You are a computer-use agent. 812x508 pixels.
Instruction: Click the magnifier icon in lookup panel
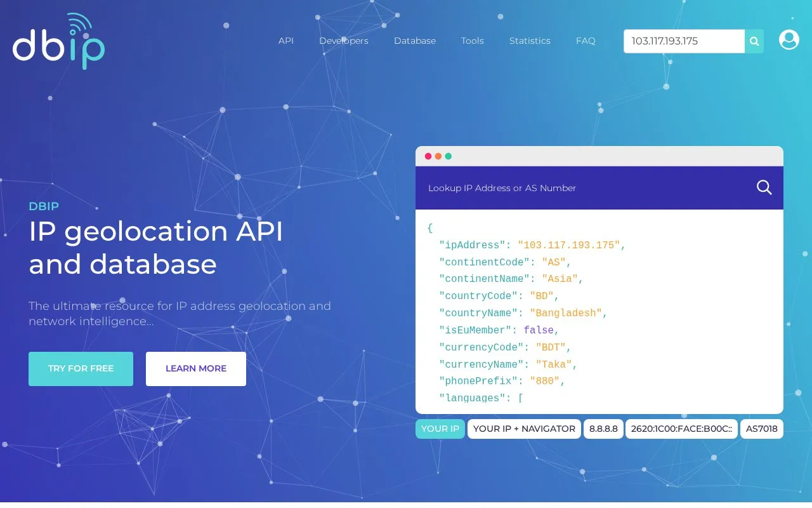point(764,187)
